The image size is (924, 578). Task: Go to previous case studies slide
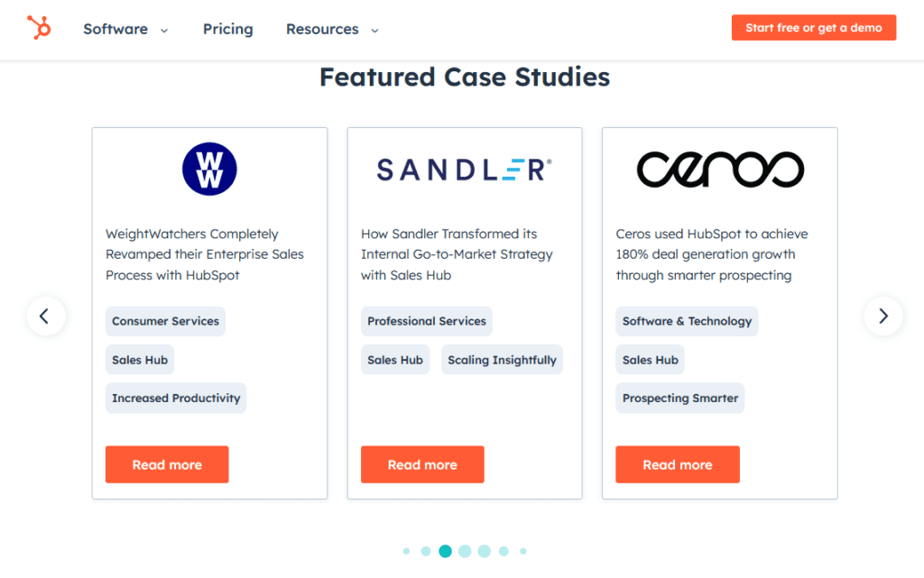(45, 317)
